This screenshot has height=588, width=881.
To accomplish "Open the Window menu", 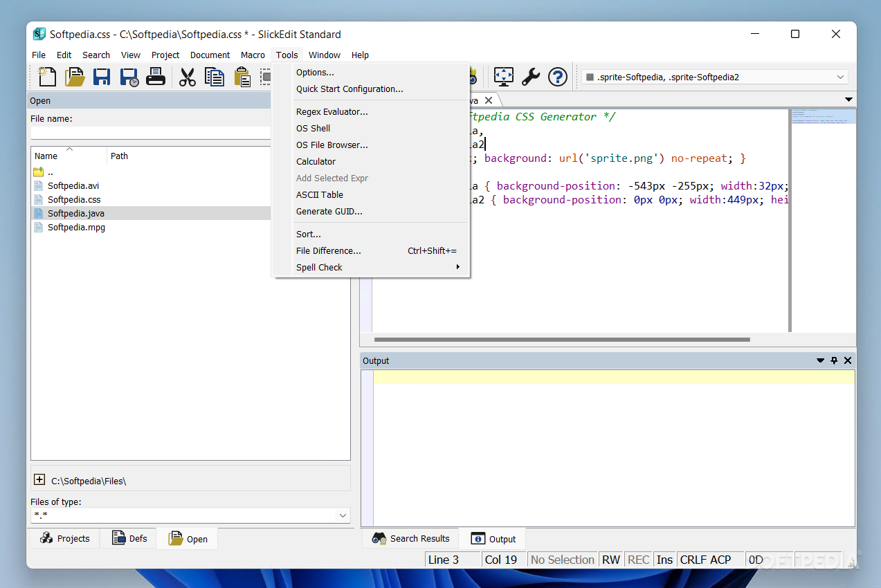I will (325, 55).
